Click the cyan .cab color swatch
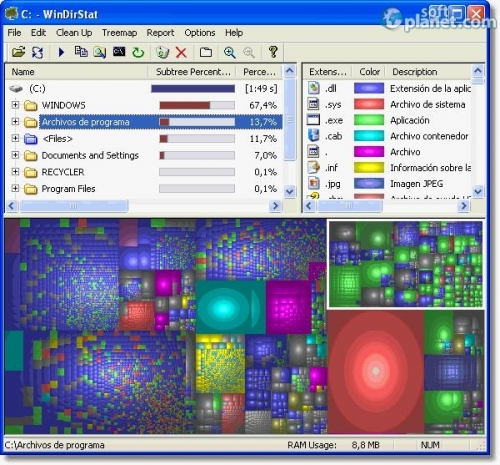500x465 pixels. tap(369, 136)
